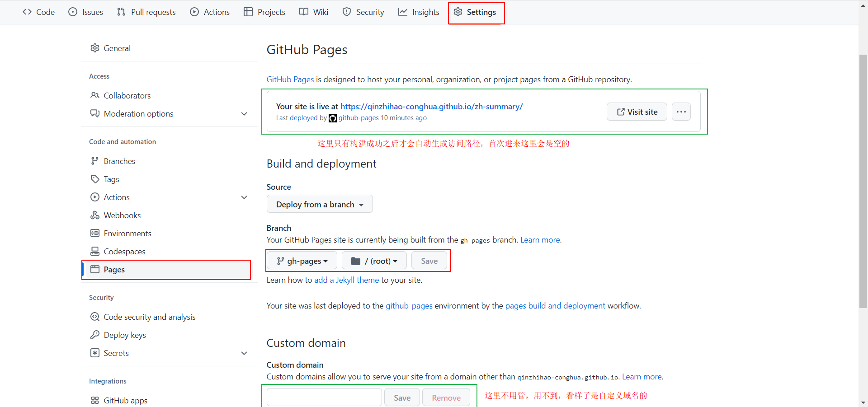Click the Pages browser icon

(95, 269)
